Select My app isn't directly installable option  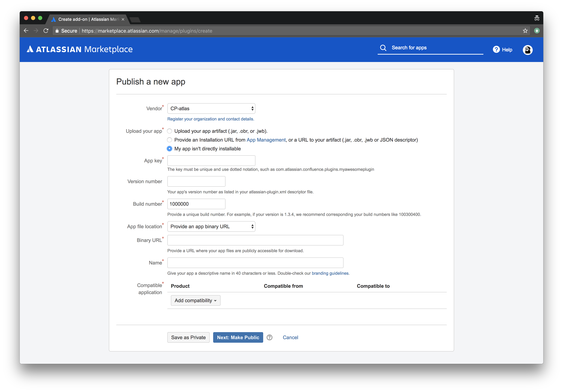[x=169, y=149]
